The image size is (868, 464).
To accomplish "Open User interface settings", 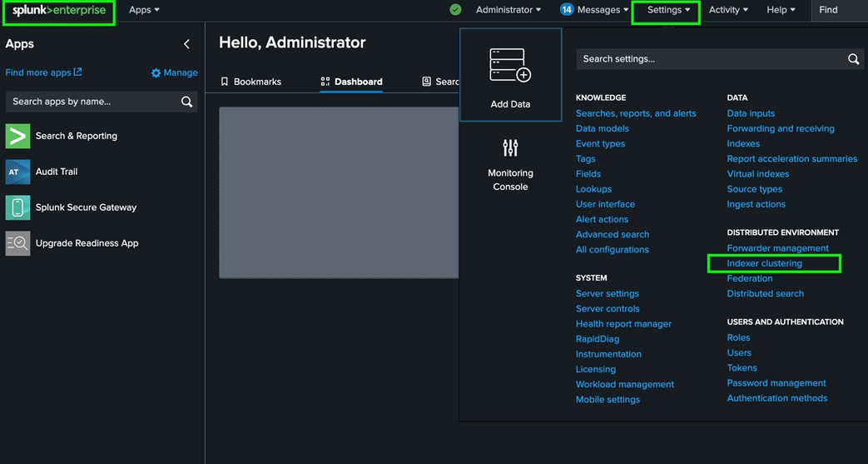I will [x=605, y=204].
